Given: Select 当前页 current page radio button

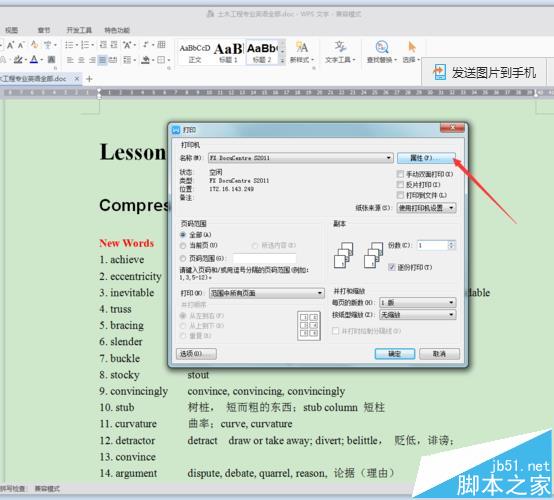Looking at the screenshot, I should pos(183,245).
